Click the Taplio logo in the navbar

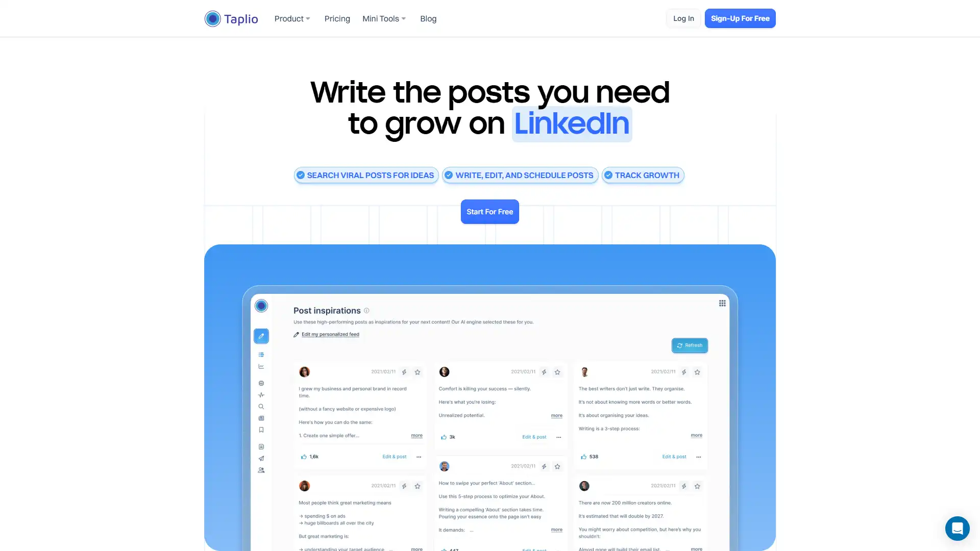pos(231,18)
